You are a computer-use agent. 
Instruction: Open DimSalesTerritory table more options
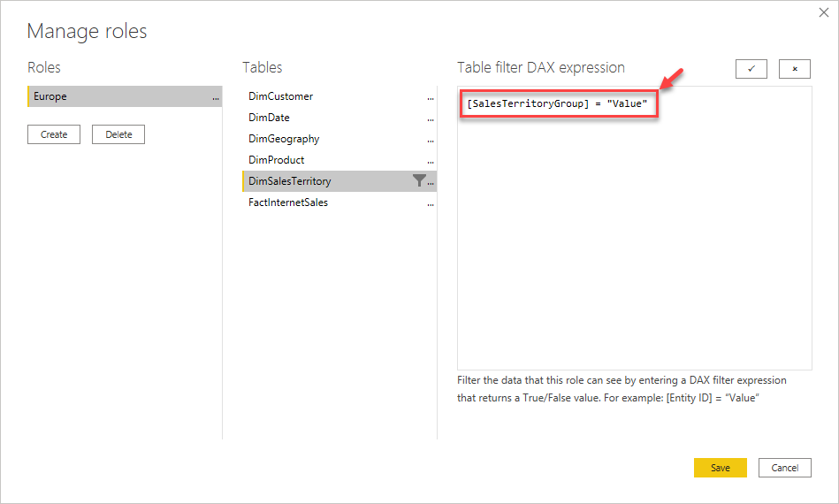pos(431,182)
